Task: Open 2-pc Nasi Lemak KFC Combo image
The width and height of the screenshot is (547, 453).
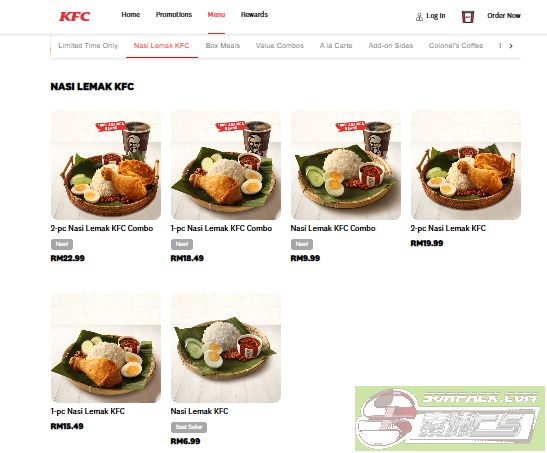Action: point(106,165)
